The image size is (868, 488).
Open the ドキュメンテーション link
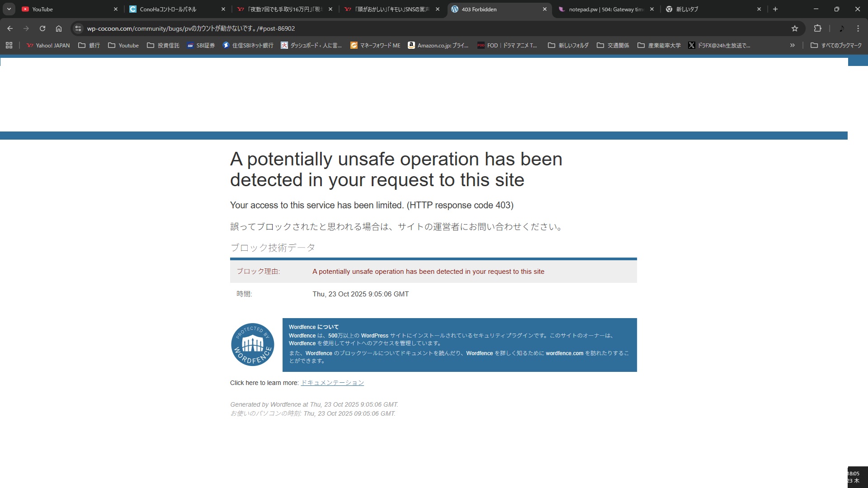point(332,383)
